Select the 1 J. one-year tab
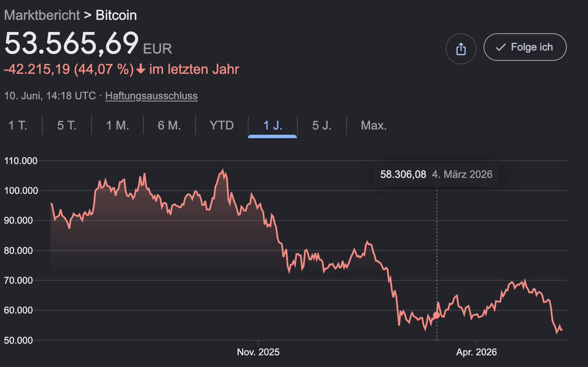588x367 pixels. click(x=272, y=125)
